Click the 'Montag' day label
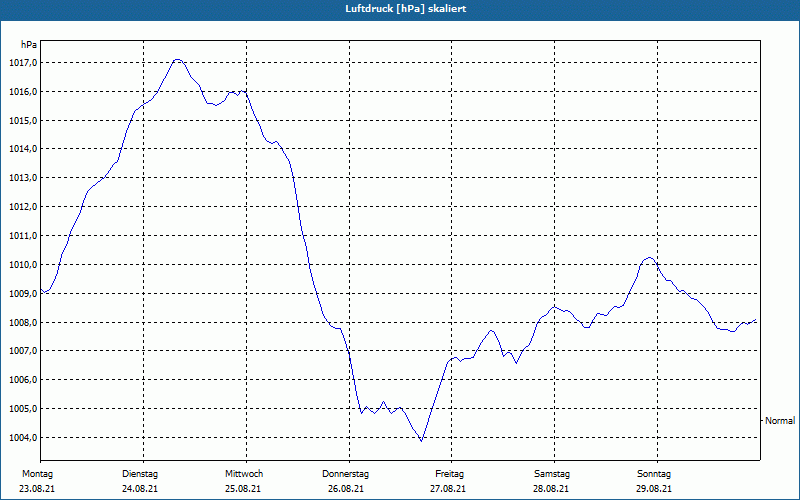The image size is (800, 500). click(37, 474)
